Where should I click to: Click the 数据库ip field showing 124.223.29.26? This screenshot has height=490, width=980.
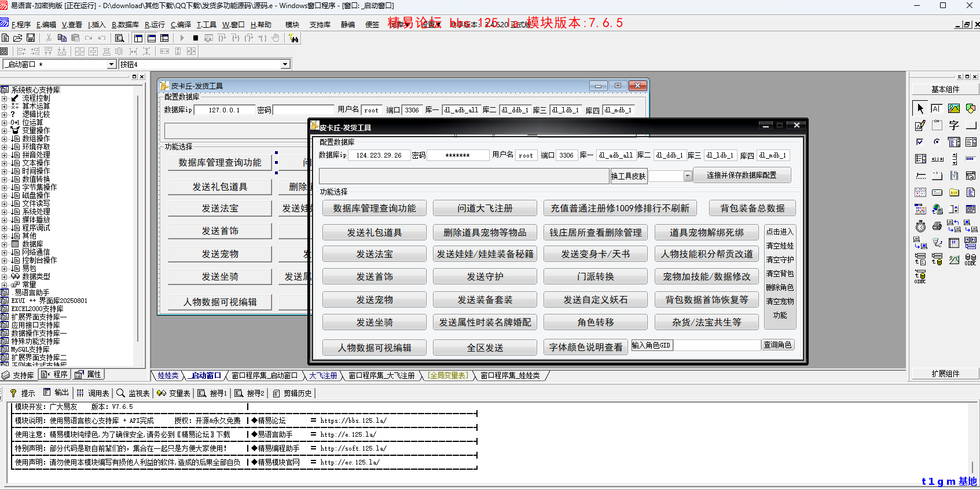click(379, 155)
